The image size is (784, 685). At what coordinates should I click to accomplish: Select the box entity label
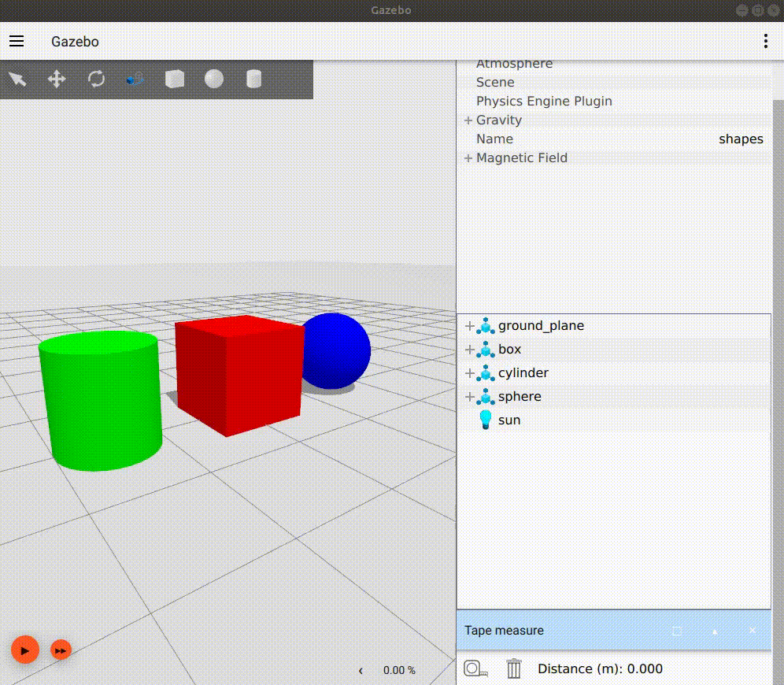coord(509,350)
